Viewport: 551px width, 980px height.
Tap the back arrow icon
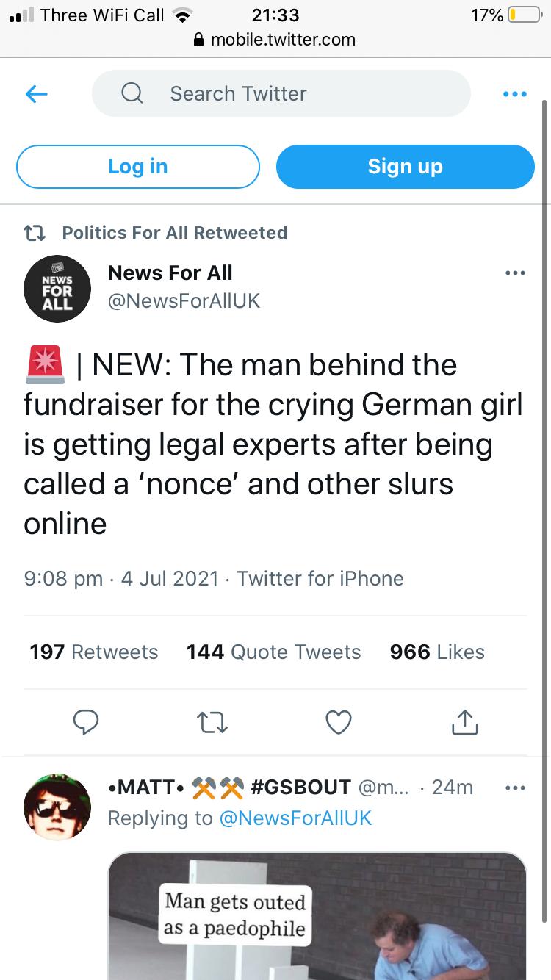(x=37, y=93)
